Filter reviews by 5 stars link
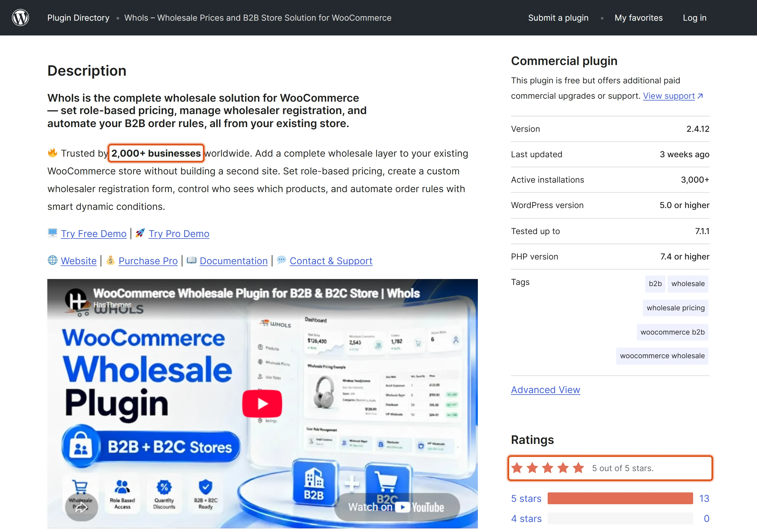 (526, 498)
